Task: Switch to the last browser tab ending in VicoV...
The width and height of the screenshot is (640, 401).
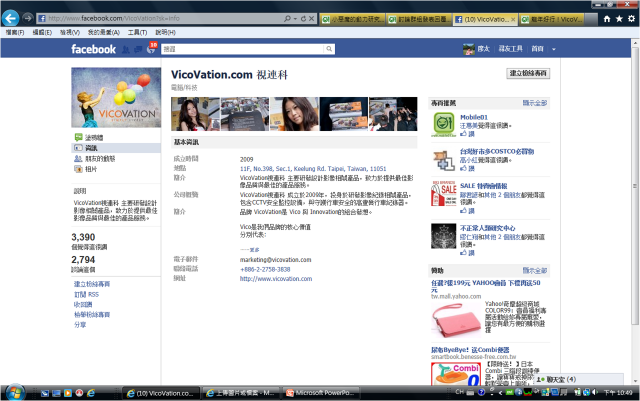Action: 552,19
